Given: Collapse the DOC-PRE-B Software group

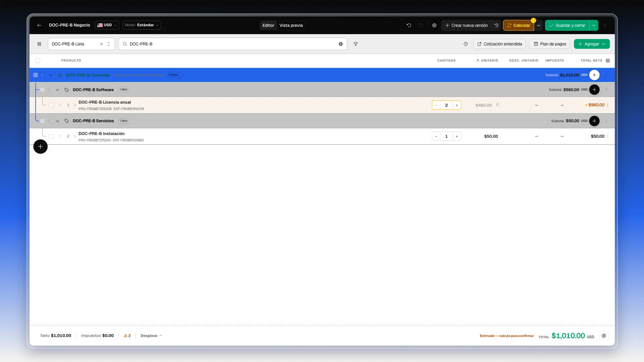Looking at the screenshot, I should (57, 90).
